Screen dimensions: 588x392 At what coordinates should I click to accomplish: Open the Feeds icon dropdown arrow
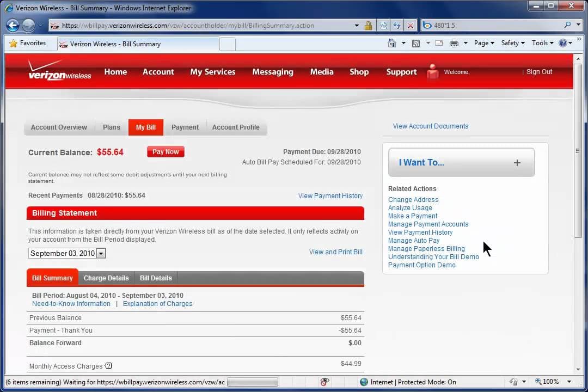[428, 43]
